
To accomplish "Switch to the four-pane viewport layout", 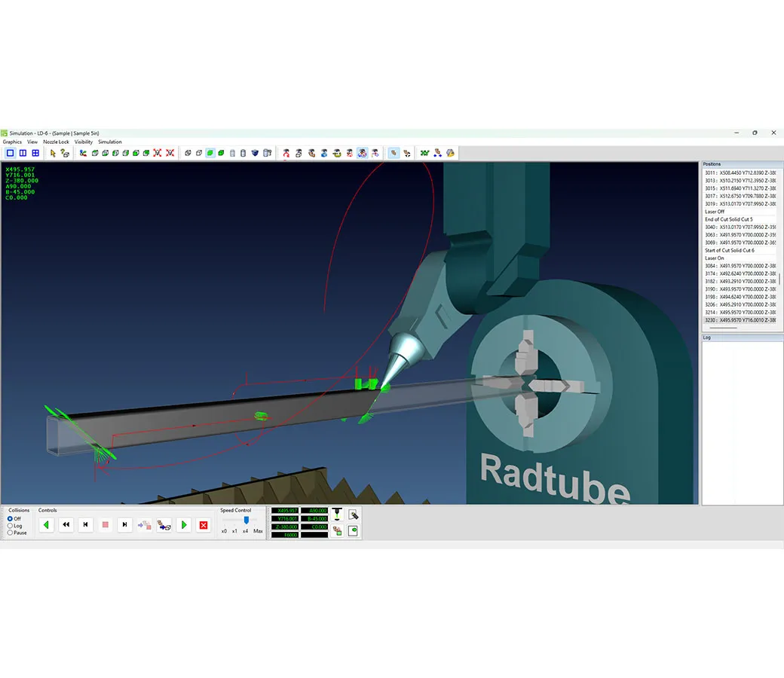I will (35, 153).
